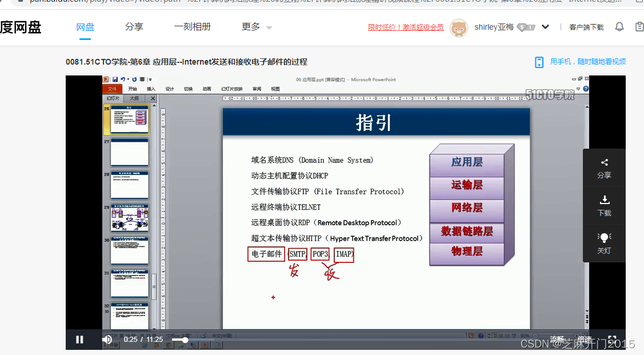The height and width of the screenshot is (355, 644).
Task: Select slide 31 thumbnail
Action: click(x=130, y=284)
